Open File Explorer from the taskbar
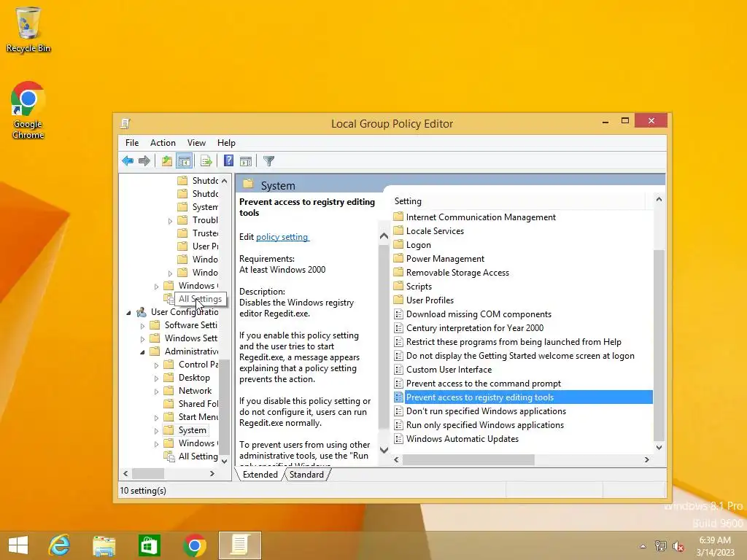This screenshot has width=747, height=560. [x=104, y=545]
